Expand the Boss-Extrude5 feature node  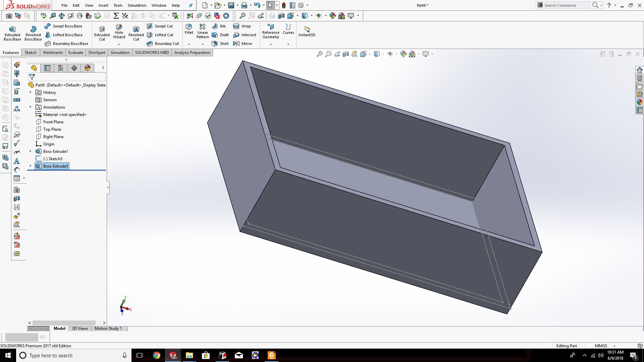pos(31,166)
